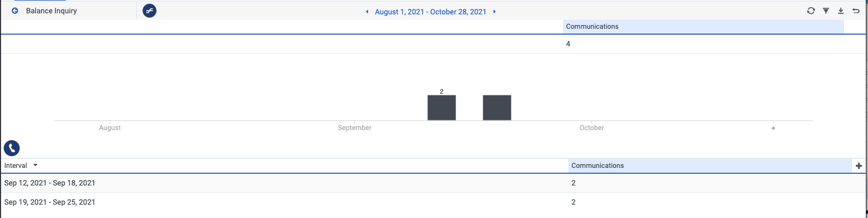Click the undo/reset view icon
This screenshot has width=868, height=218.
856,11
